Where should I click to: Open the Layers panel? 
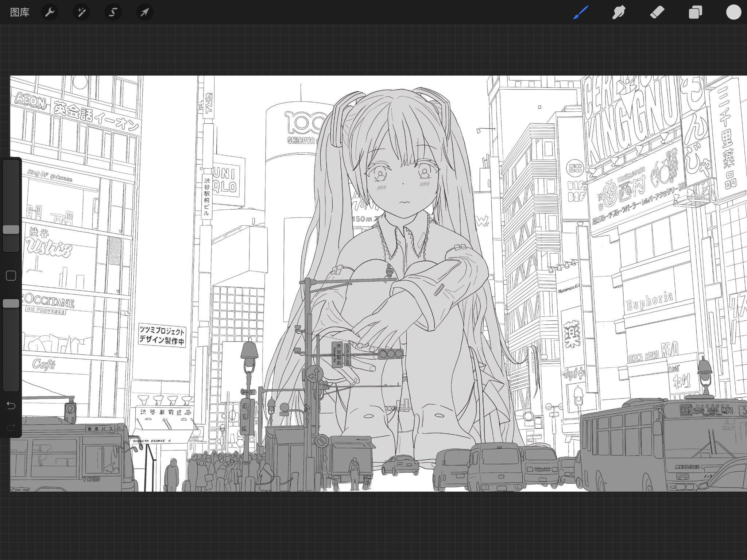click(695, 12)
